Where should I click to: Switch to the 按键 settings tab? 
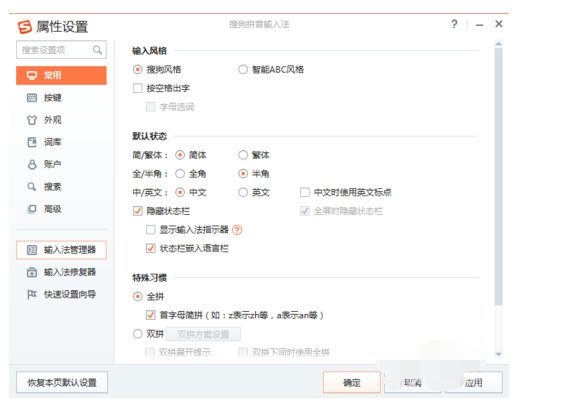61,98
